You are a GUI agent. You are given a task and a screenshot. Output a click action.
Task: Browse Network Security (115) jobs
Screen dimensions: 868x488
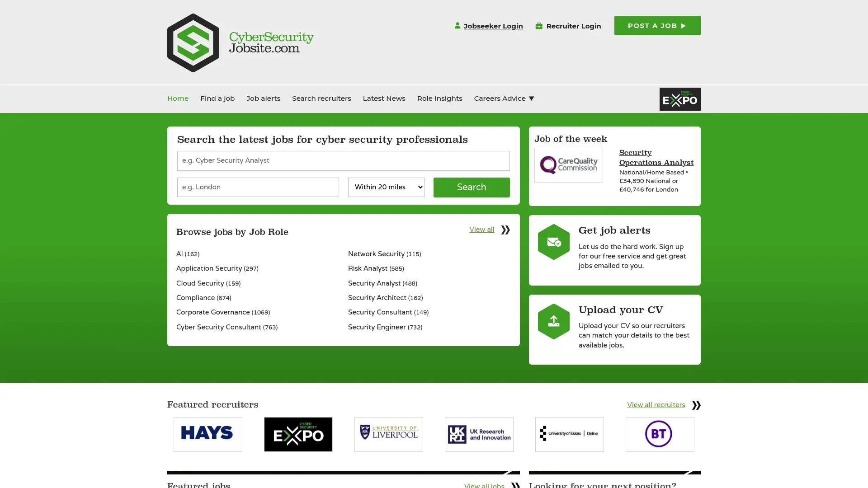point(385,254)
